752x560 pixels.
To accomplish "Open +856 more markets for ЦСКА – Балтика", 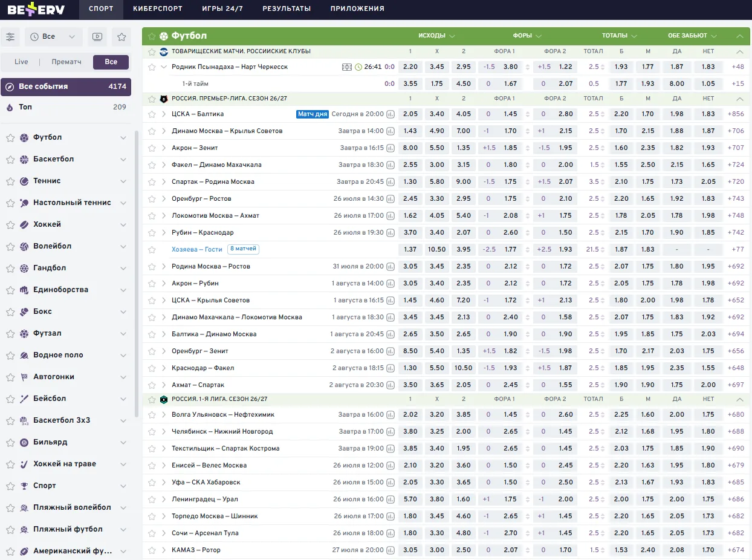I will click(736, 114).
